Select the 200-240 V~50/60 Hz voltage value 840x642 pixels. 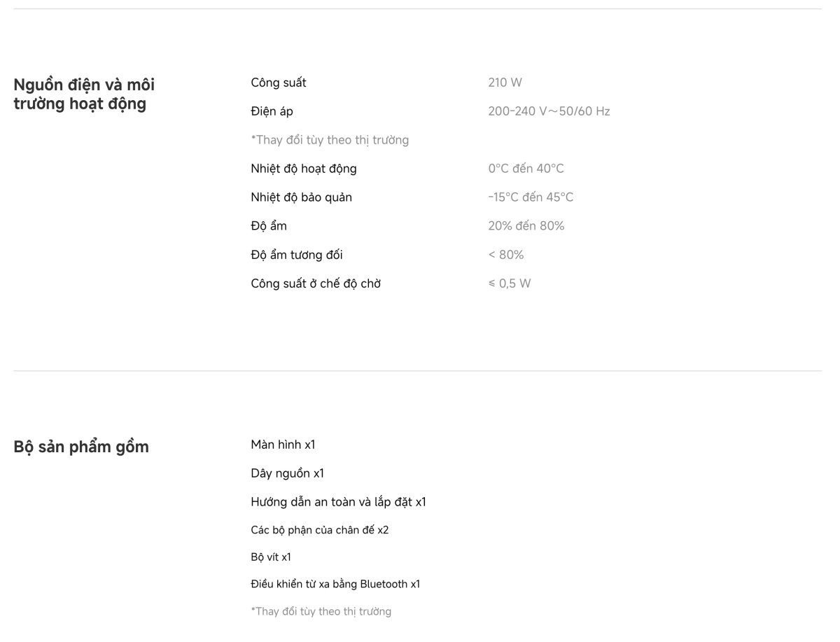click(549, 111)
